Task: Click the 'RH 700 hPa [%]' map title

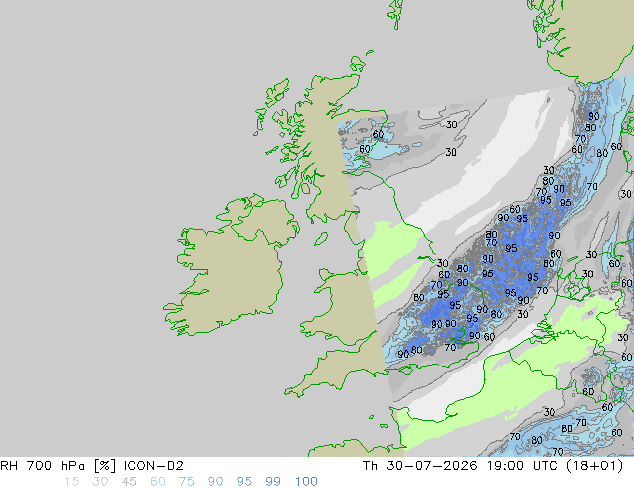Action: tap(59, 466)
